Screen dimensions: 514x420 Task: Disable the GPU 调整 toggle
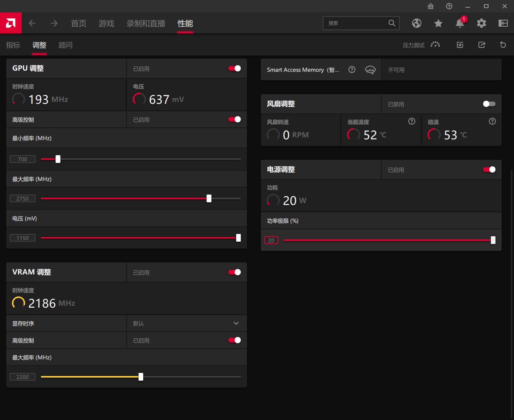point(235,68)
